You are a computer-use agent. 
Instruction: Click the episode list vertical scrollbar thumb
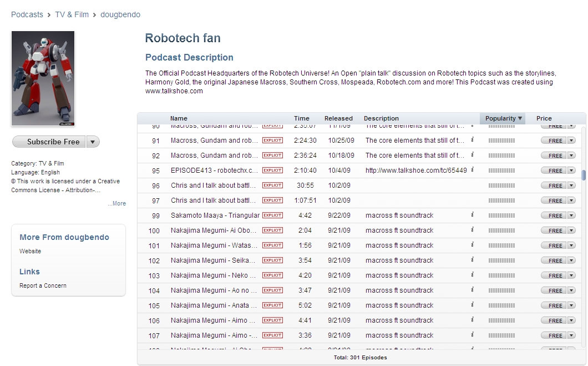coord(584,175)
